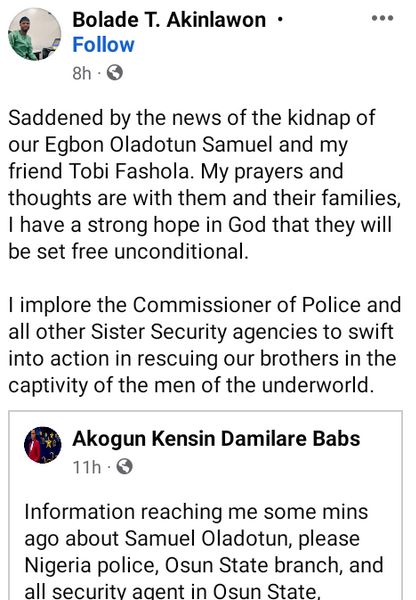Click the globe icon beside 11h
This screenshot has width=416, height=600.
click(x=124, y=466)
